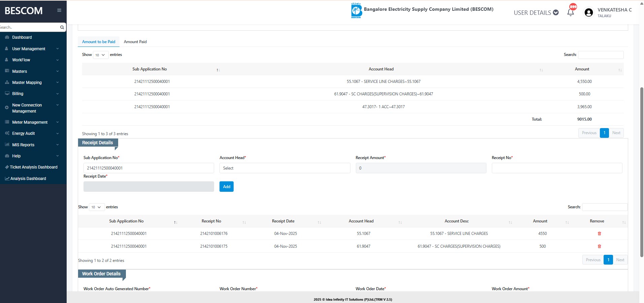Focus the sidebar Search field
Image resolution: width=644 pixels, height=303 pixels.
pos(29,27)
